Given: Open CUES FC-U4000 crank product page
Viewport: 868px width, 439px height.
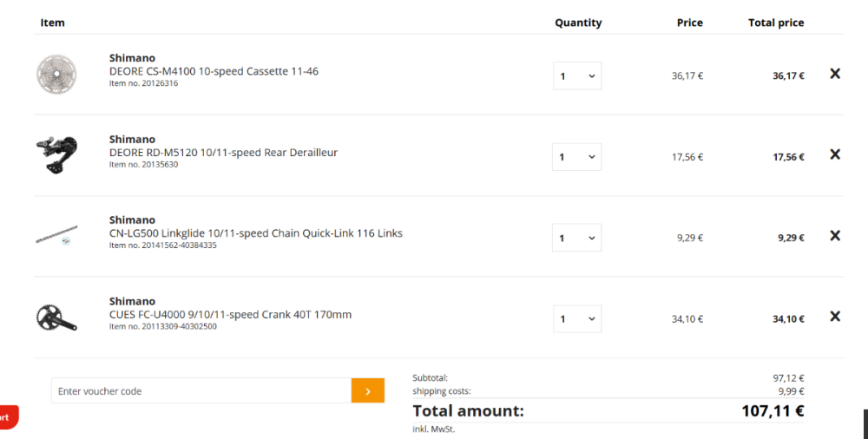Looking at the screenshot, I should [x=230, y=315].
